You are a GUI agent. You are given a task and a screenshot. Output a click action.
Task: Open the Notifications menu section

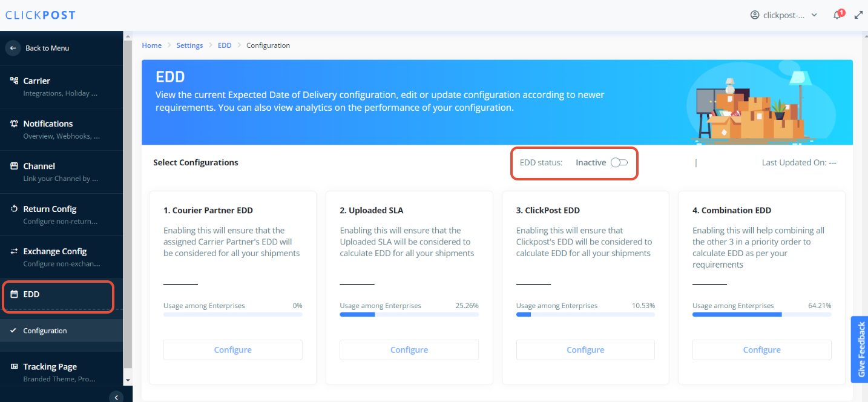62,130
